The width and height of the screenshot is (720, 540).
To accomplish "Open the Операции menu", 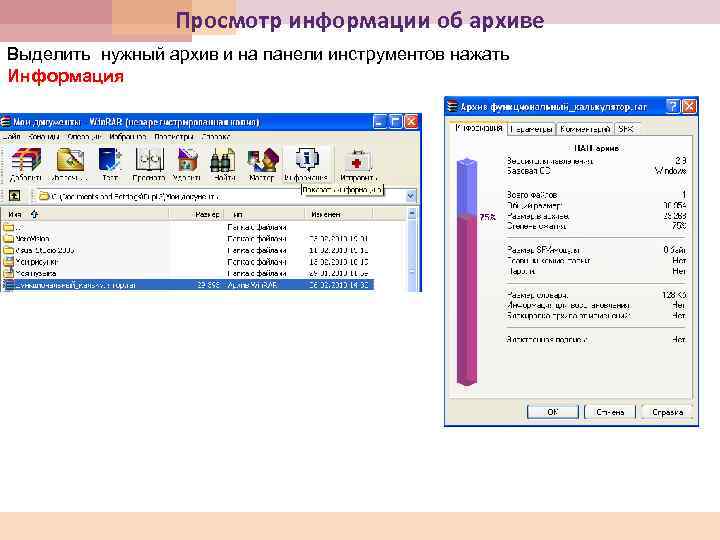I will coord(84,137).
